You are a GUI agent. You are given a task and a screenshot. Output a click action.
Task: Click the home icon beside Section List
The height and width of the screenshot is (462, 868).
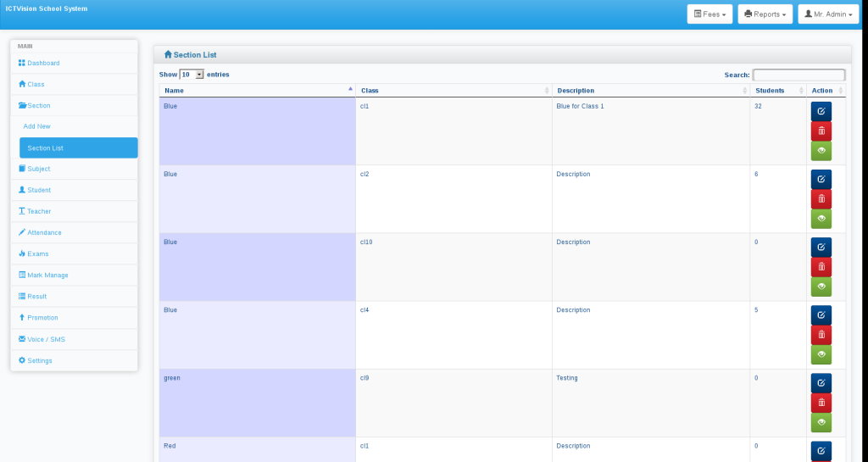(x=169, y=55)
